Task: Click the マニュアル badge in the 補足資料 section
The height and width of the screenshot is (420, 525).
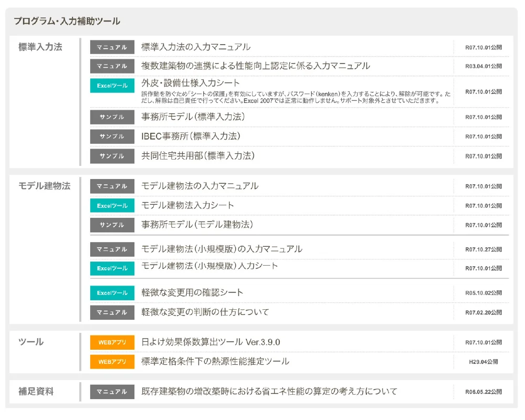Action: (112, 392)
